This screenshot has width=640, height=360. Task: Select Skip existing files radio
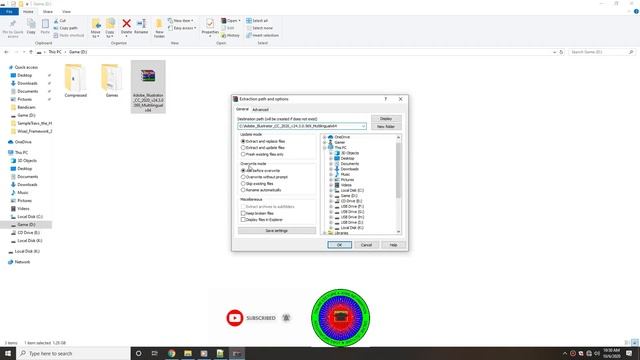point(243,184)
